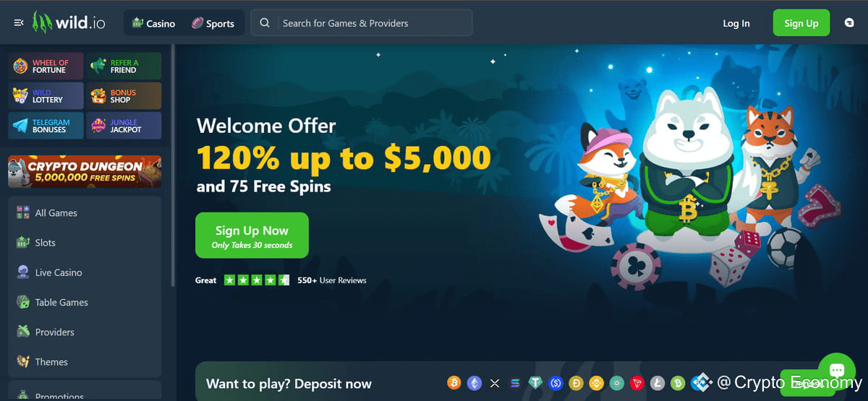Open the Wheel of Fortune tile
Screen dimensions: 868x401
point(46,66)
